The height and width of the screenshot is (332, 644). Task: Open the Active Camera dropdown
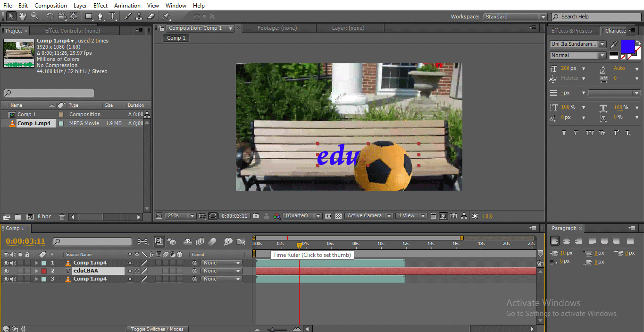tap(369, 216)
